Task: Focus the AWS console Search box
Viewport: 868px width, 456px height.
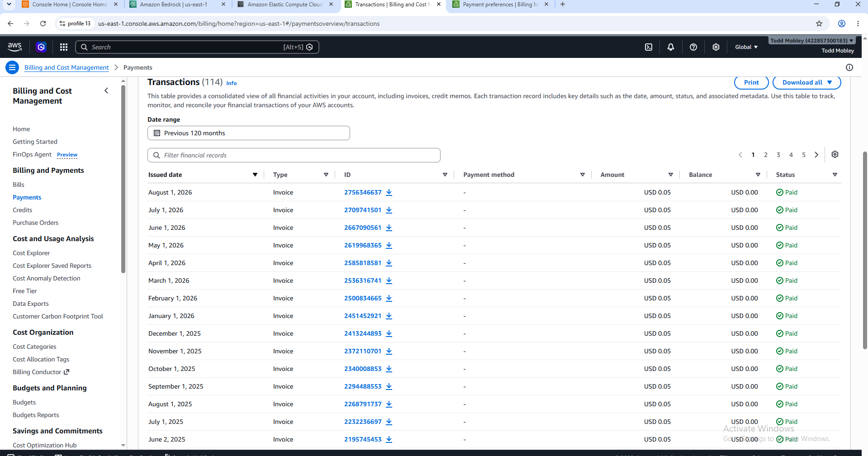Action: (197, 47)
